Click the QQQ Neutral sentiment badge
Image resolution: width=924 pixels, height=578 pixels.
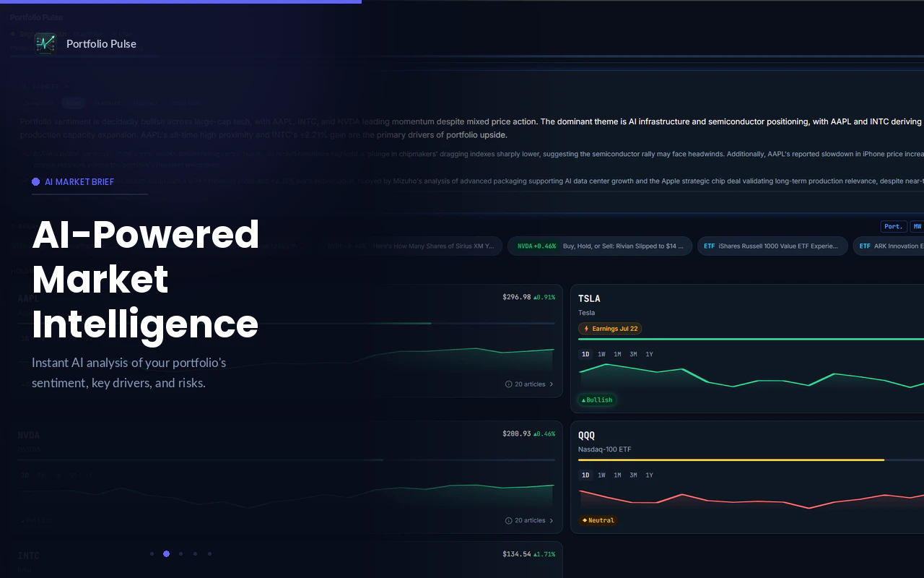click(x=598, y=520)
